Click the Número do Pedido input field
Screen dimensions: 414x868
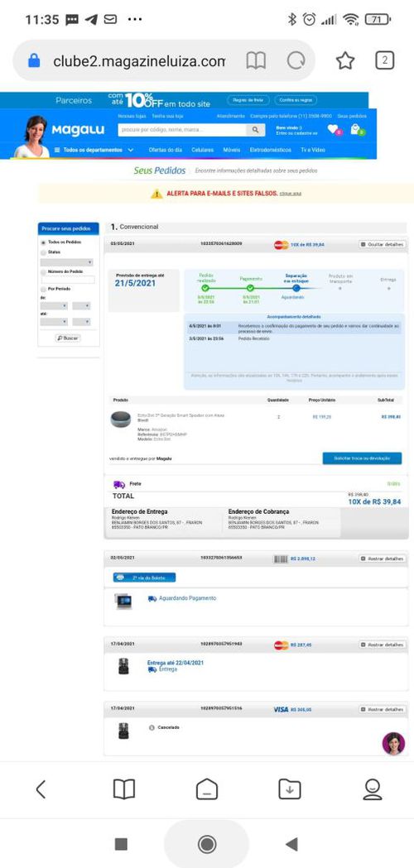[67, 281]
